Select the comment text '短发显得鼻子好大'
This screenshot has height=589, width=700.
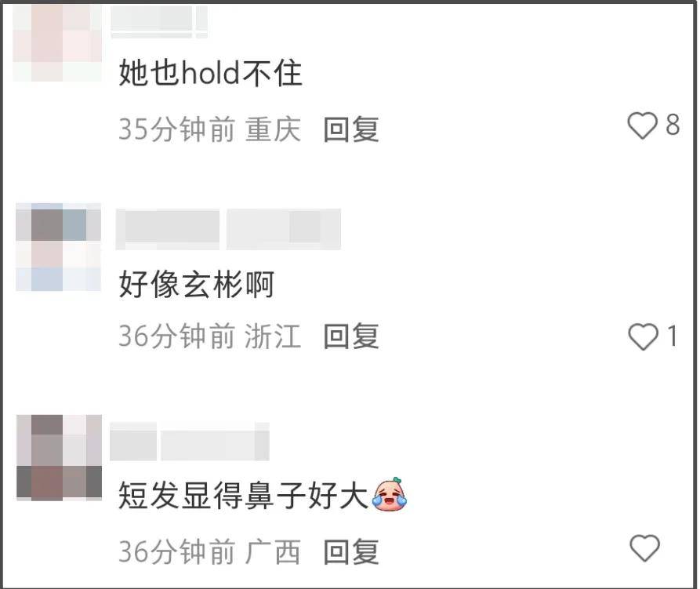coord(243,495)
